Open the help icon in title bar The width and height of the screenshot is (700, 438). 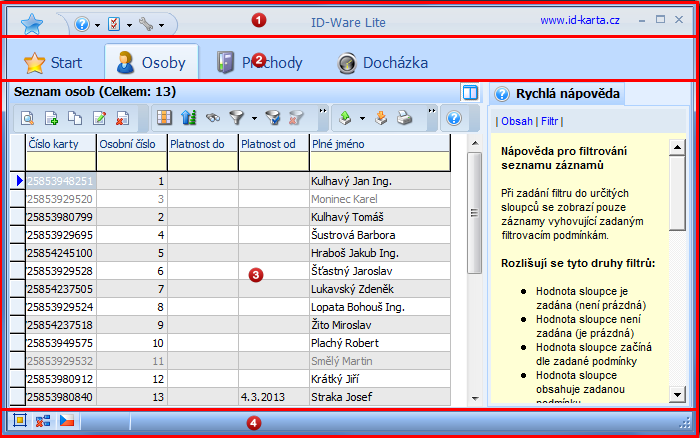click(82, 24)
